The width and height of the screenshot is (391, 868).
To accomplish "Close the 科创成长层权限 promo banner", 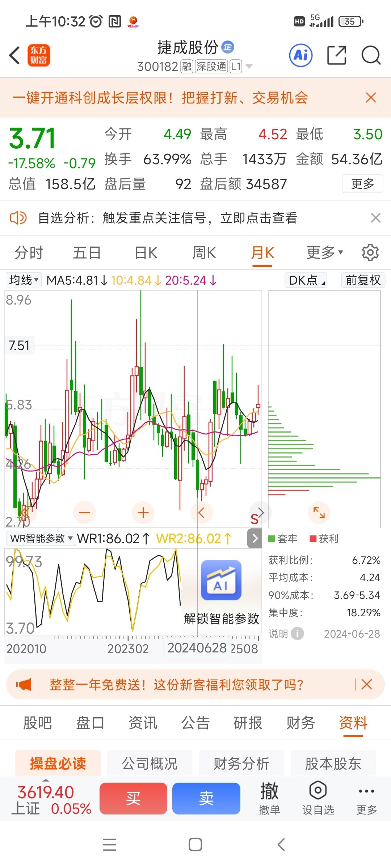I will (371, 98).
